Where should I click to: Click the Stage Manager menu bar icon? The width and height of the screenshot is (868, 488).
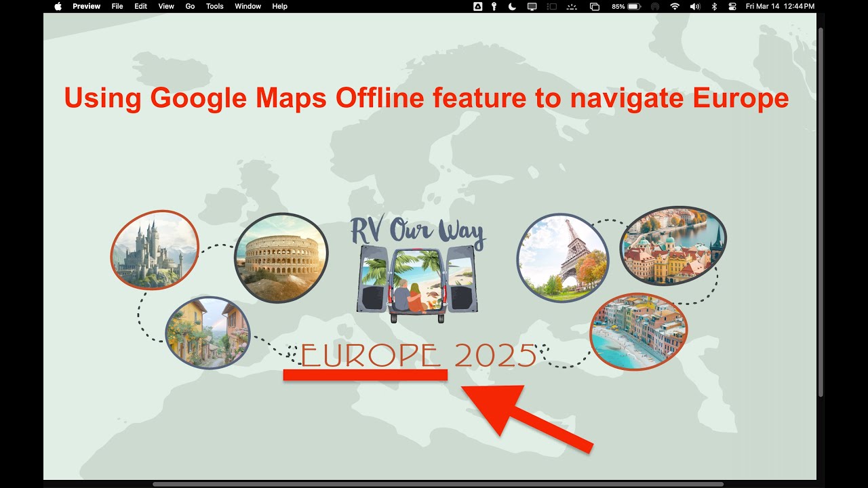552,6
